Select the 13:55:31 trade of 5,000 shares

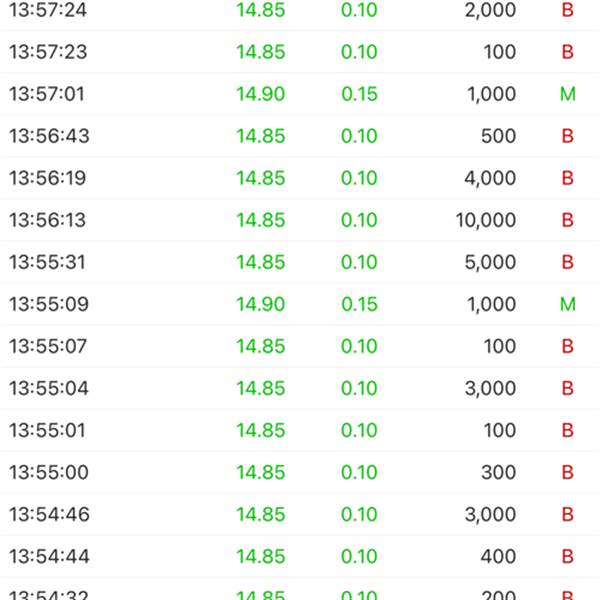[300, 262]
